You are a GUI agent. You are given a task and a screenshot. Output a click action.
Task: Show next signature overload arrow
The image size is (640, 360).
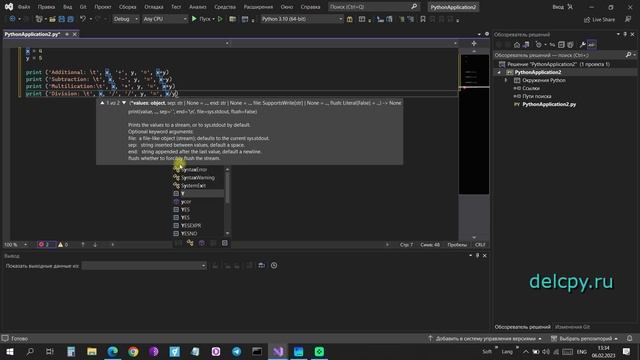pos(124,103)
